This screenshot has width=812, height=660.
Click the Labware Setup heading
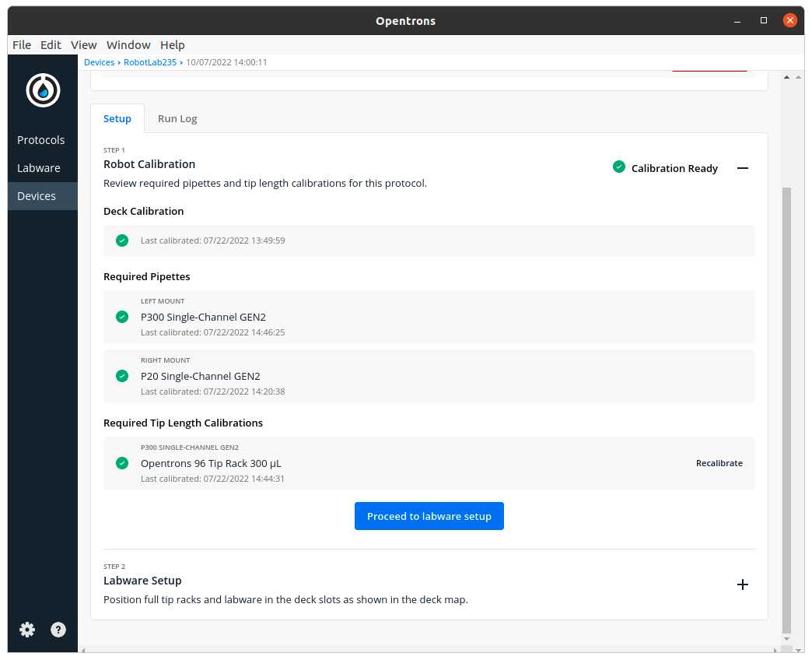point(142,581)
